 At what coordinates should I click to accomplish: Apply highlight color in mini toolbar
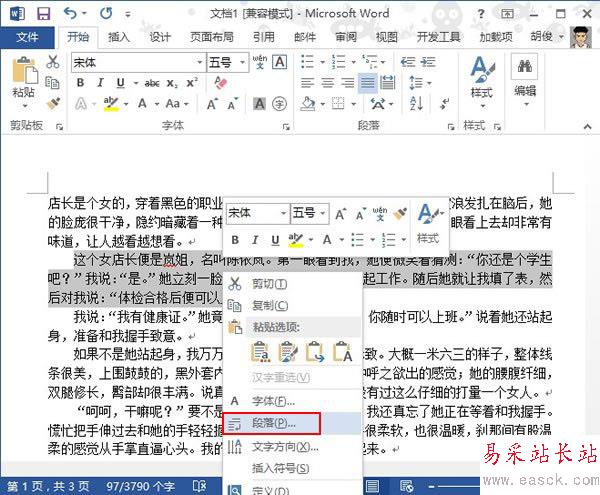coord(295,240)
